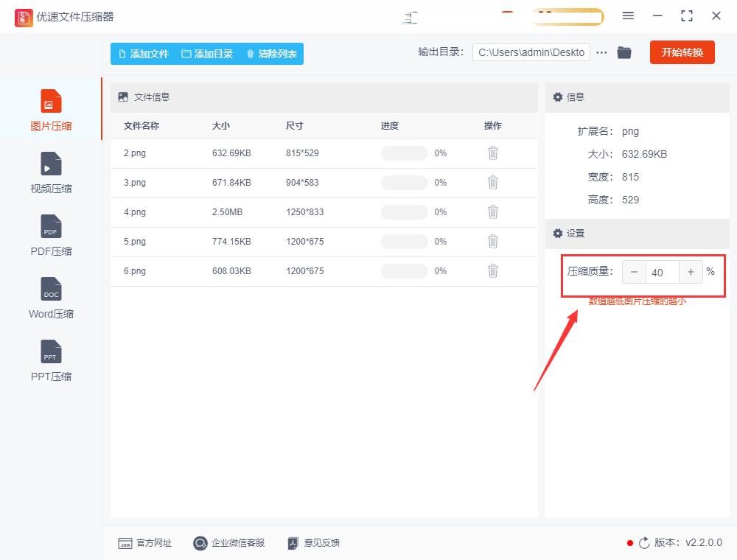Open the output folder browse icon
The image size is (737, 560).
[624, 52]
